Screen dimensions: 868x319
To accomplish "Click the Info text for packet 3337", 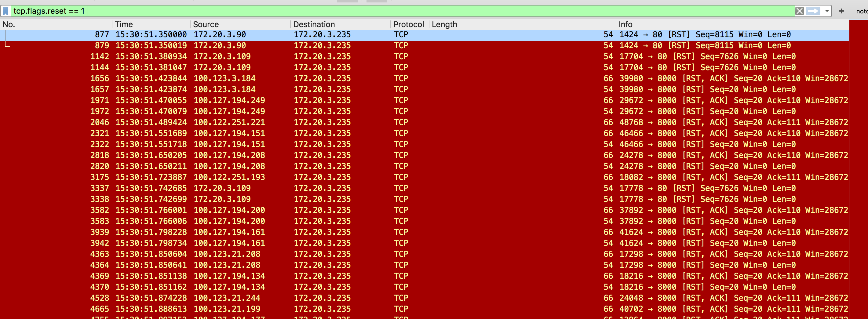I will pos(708,188).
